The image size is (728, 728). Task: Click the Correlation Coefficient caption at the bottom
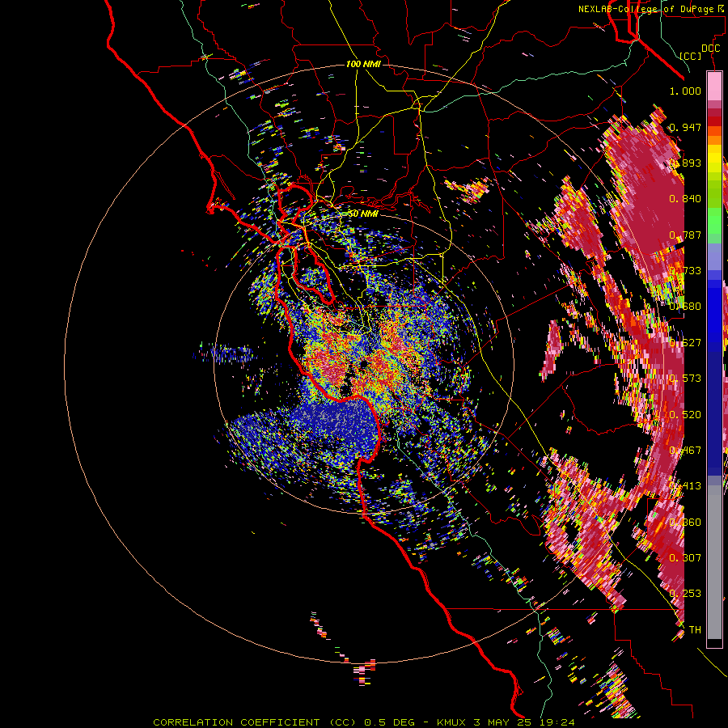[363, 722]
